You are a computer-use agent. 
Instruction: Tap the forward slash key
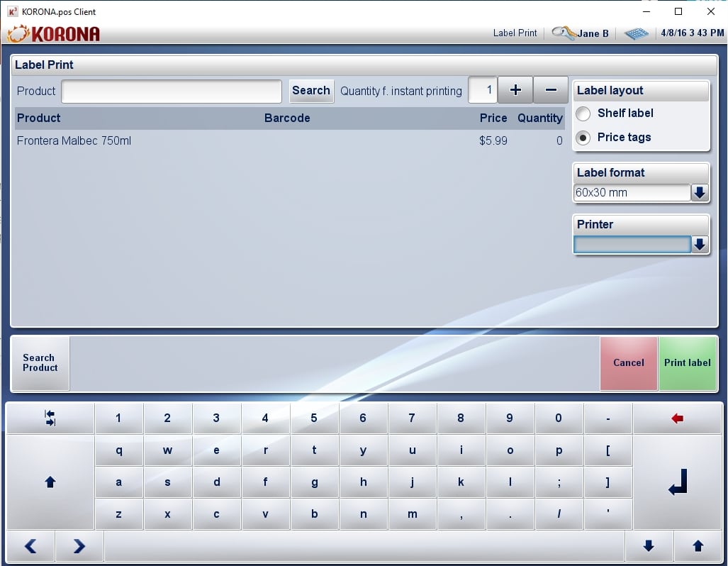point(559,514)
